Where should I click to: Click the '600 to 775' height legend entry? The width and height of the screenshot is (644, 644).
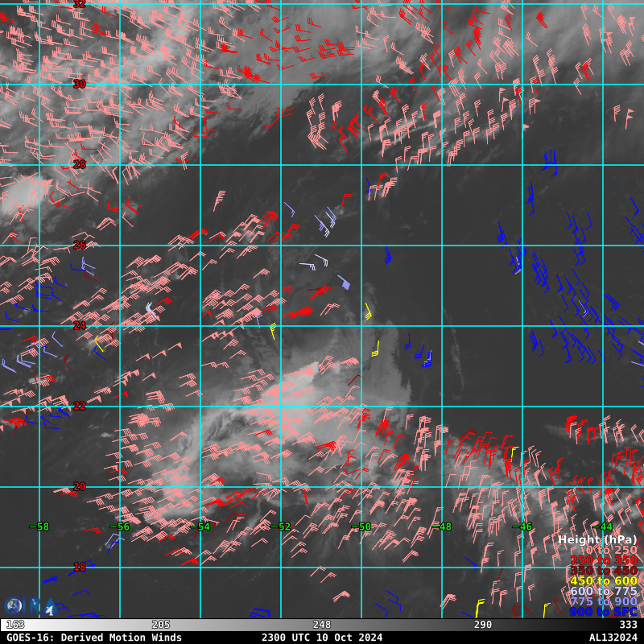tap(603, 591)
